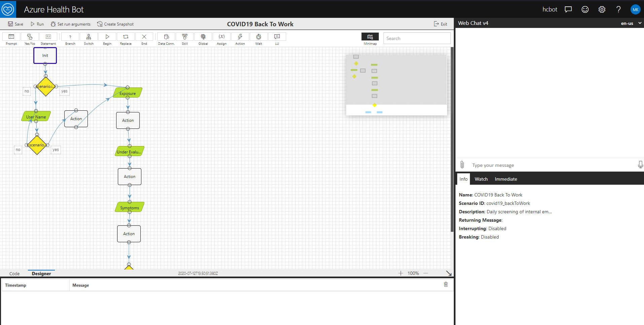The image size is (644, 325).
Task: Open the settings gear
Action: (602, 9)
